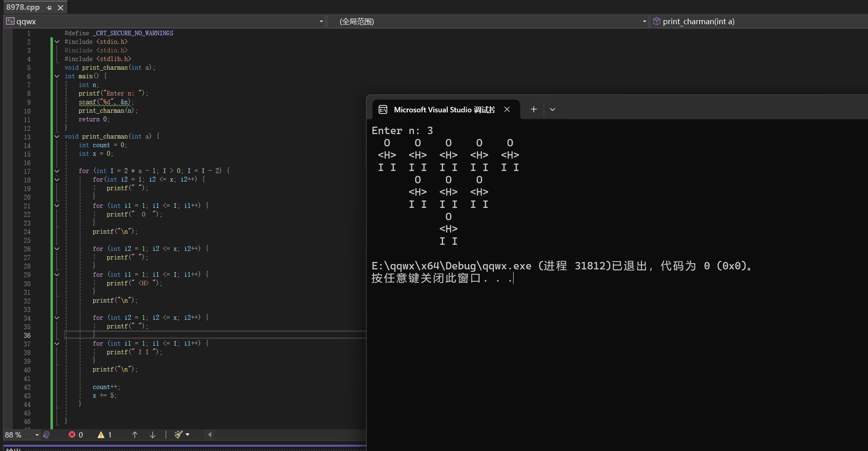Open the zoom percentage 88% dropdown
This screenshot has width=868, height=451.
[x=37, y=435]
